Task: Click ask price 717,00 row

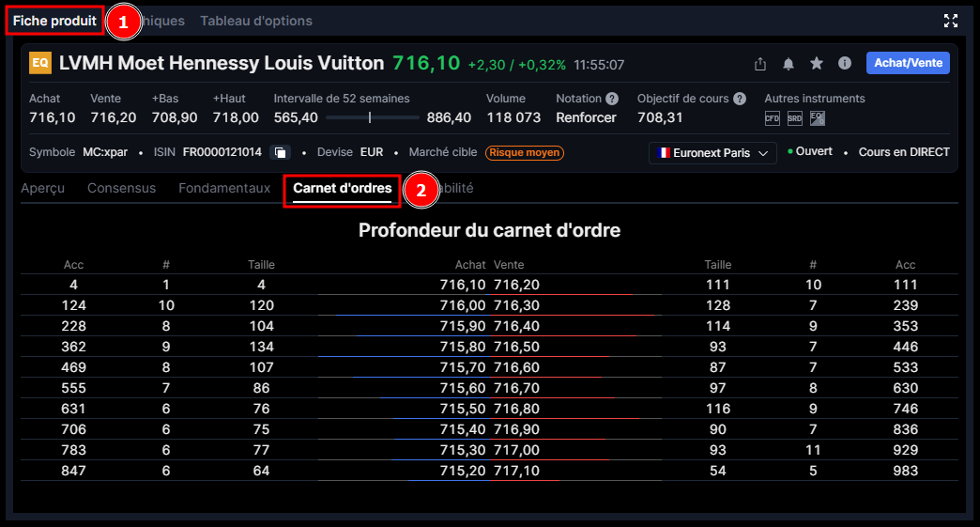Action: pos(516,449)
